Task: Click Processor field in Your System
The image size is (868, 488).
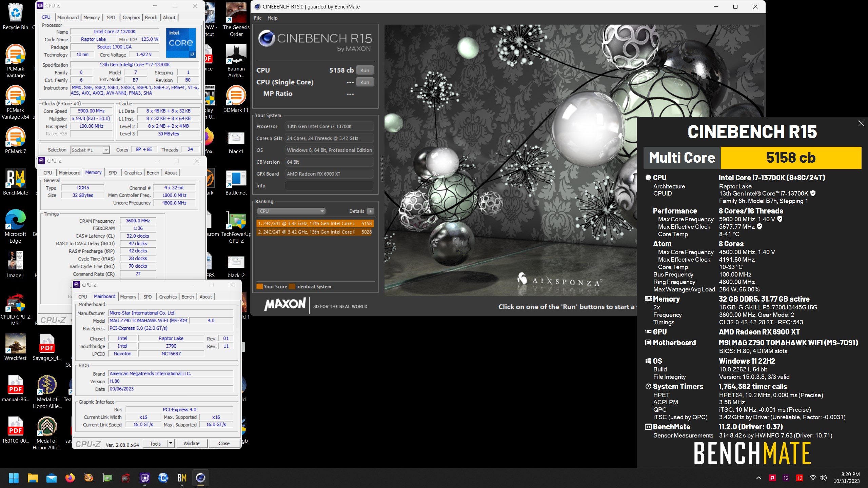Action: (329, 126)
